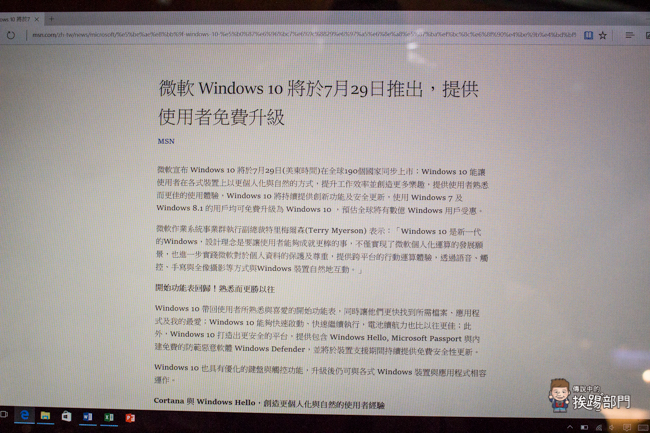This screenshot has width=650, height=433.
Task: Open Excel from taskbar
Action: tap(109, 417)
